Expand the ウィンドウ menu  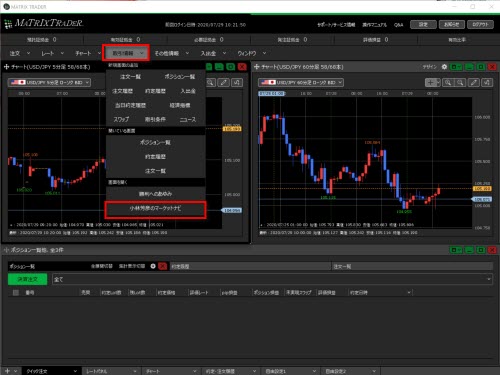point(252,53)
